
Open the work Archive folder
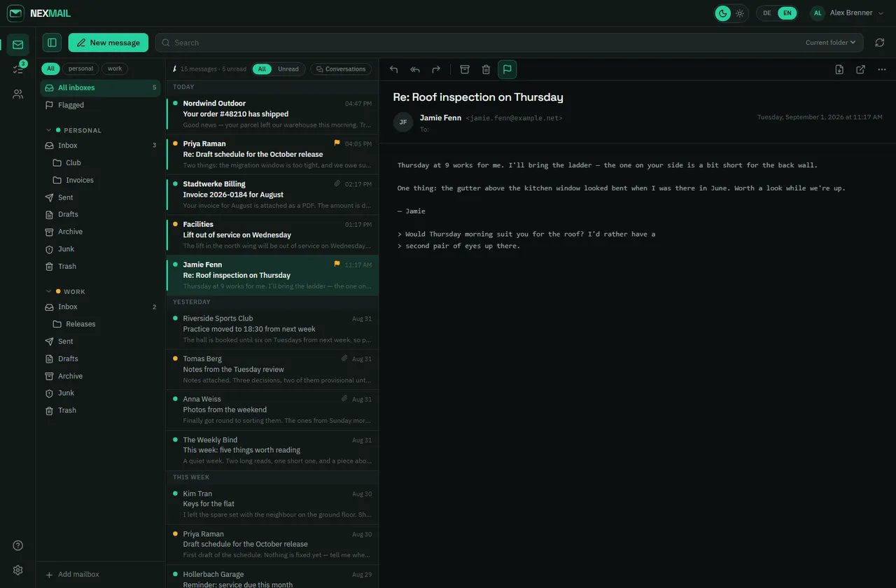point(100,376)
